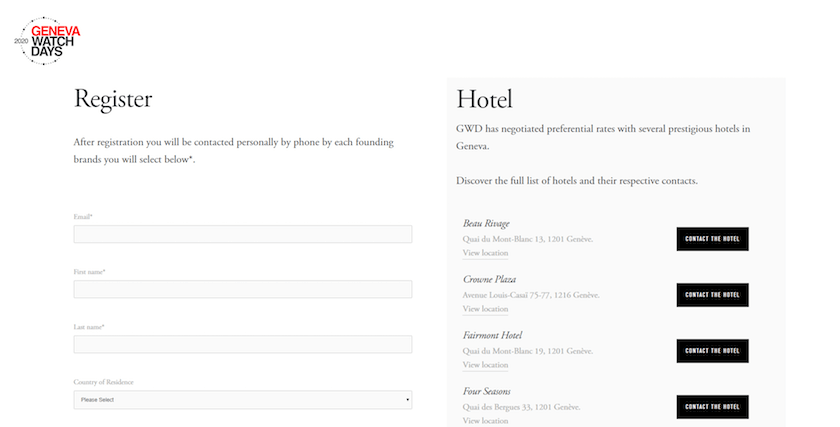Click the Geneva Watch Days logo

coord(47,41)
